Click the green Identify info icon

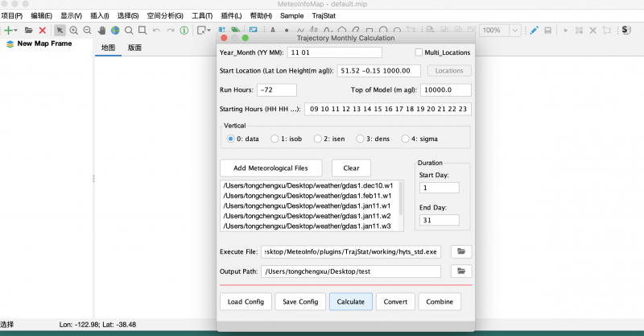[184, 31]
